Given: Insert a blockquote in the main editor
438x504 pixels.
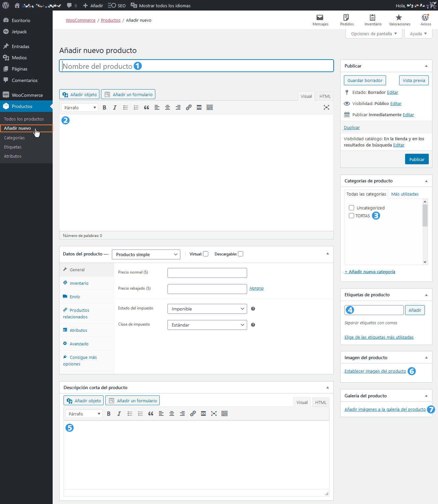Looking at the screenshot, I should [146, 107].
